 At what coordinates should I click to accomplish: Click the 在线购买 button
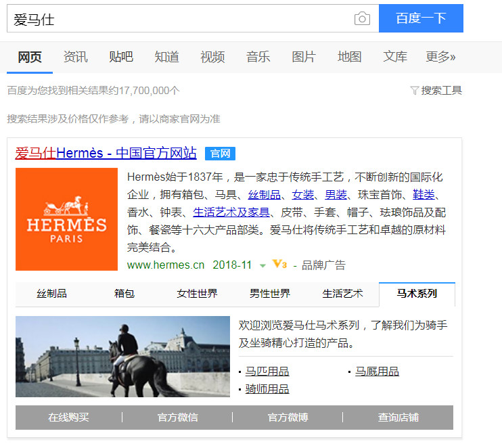(69, 418)
